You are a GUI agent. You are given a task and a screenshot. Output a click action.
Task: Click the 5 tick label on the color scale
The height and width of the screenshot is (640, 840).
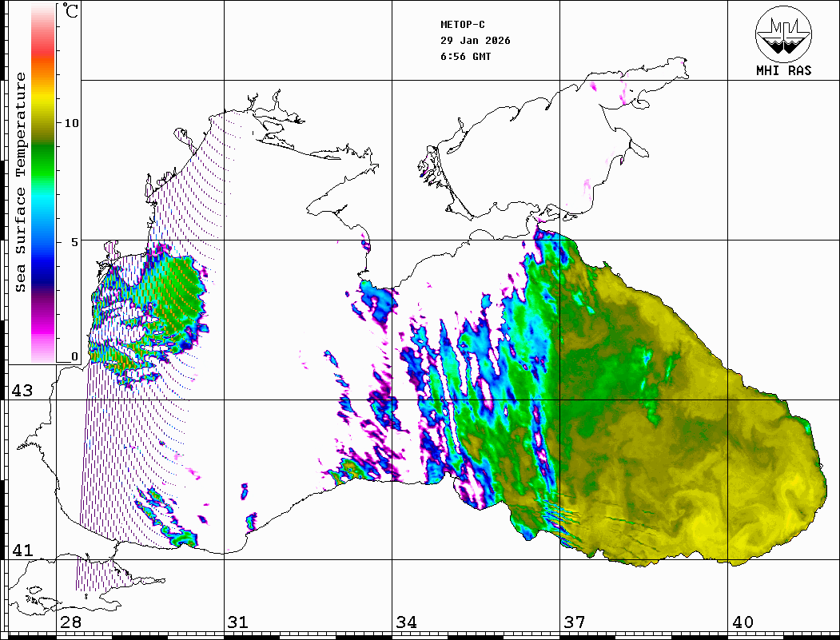point(75,241)
